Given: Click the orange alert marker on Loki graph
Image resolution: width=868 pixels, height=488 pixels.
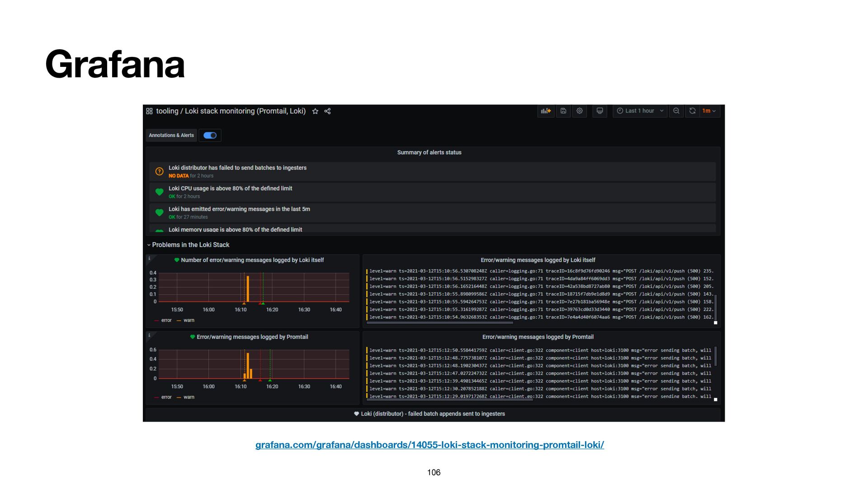Looking at the screenshot, I should 244,304.
